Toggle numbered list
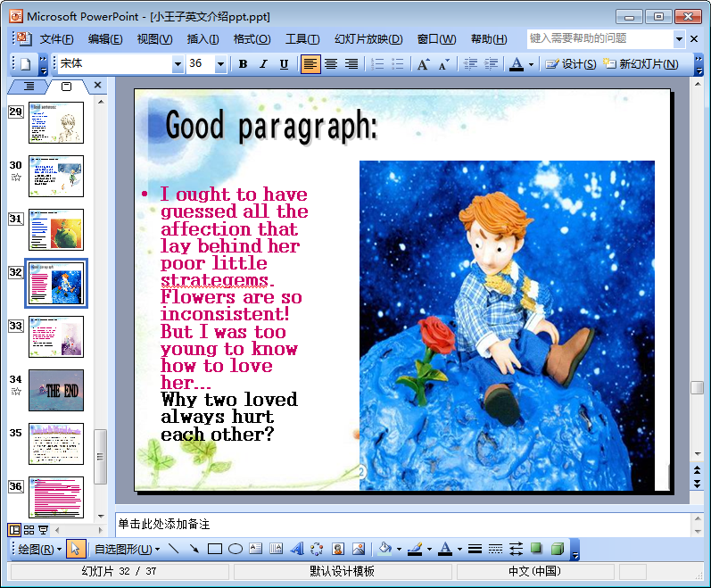Screen dimensions: 711x588 coord(377,64)
